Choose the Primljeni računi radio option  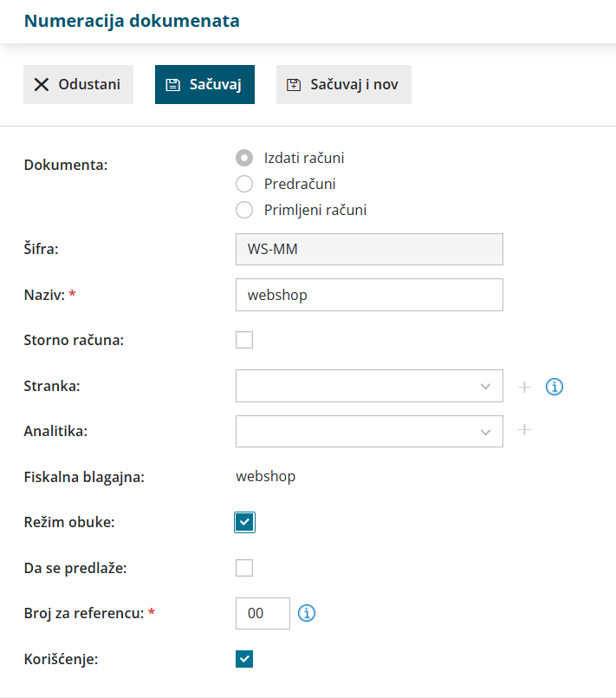(x=244, y=210)
